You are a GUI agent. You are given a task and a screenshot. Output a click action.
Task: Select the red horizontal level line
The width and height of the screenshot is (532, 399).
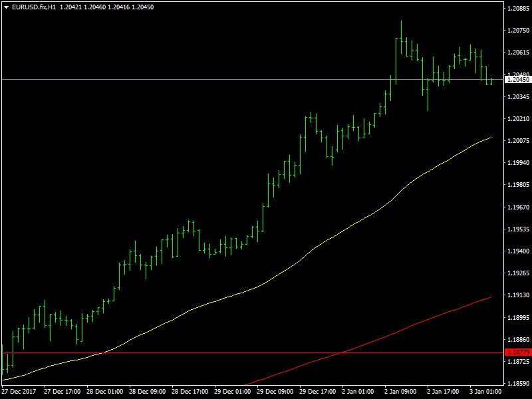click(252, 353)
